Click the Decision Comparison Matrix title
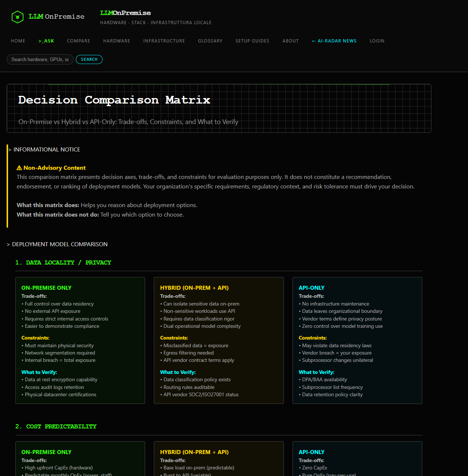The image size is (468, 476). [114, 100]
